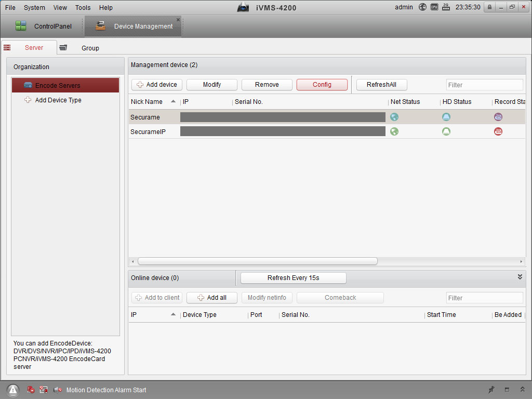Viewport: 532px width, 399px height.
Task: Focus the Management device Filter field
Action: (x=485, y=85)
